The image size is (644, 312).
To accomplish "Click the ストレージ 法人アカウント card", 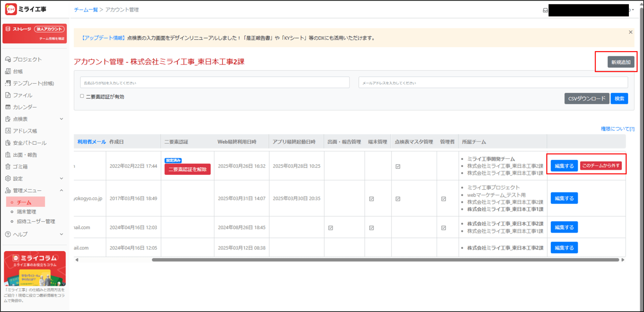I will [x=35, y=33].
